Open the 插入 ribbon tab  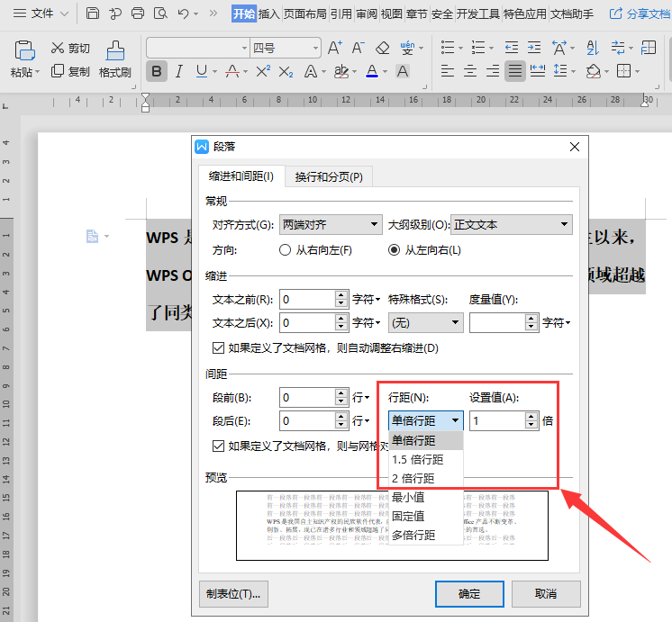coord(268,14)
